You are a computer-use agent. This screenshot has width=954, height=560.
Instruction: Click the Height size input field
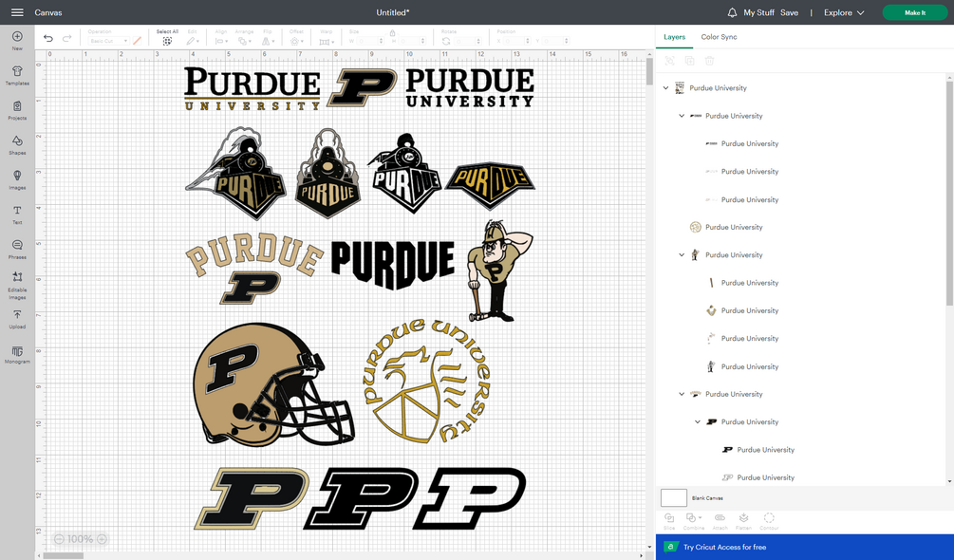tap(413, 42)
